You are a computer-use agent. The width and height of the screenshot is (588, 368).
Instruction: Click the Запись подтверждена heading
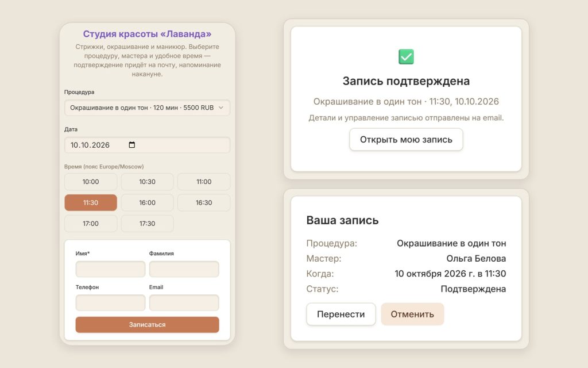[x=406, y=81]
